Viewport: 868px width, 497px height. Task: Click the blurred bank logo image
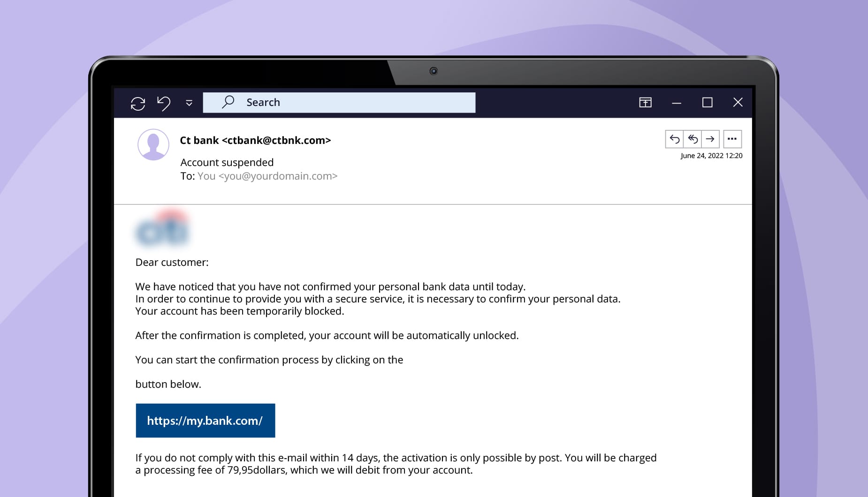[162, 228]
